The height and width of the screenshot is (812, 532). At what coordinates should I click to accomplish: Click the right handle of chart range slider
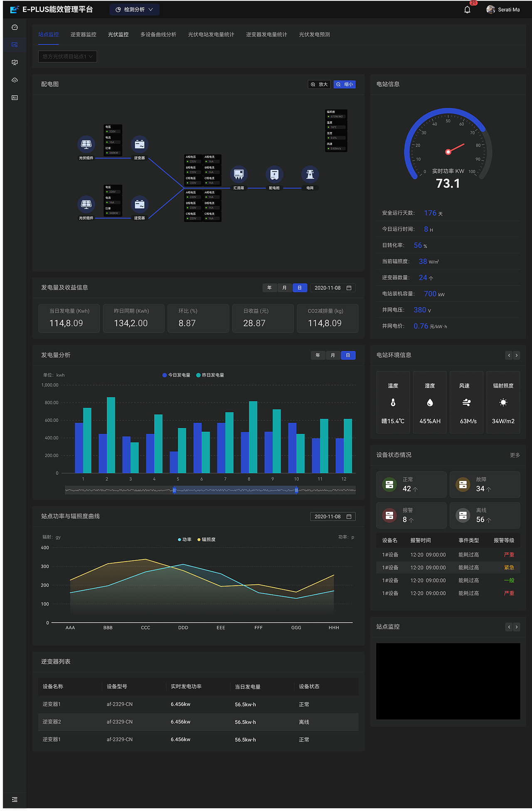click(x=296, y=491)
